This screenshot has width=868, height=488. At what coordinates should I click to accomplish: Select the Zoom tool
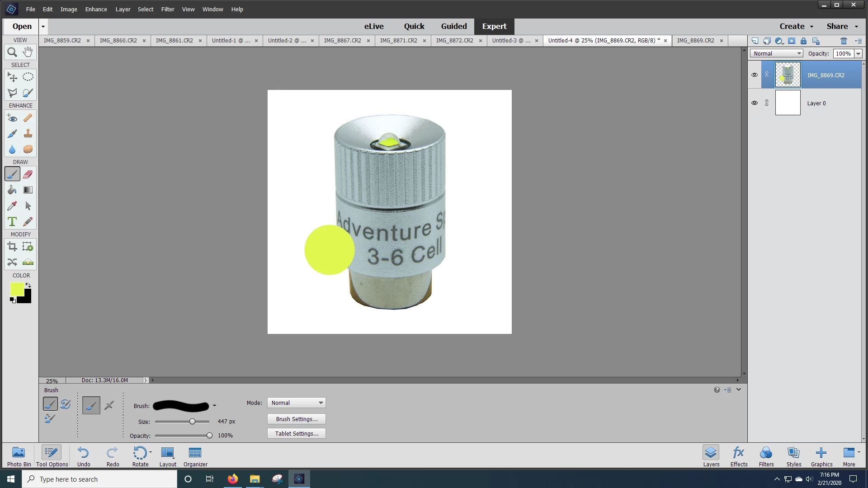[12, 52]
